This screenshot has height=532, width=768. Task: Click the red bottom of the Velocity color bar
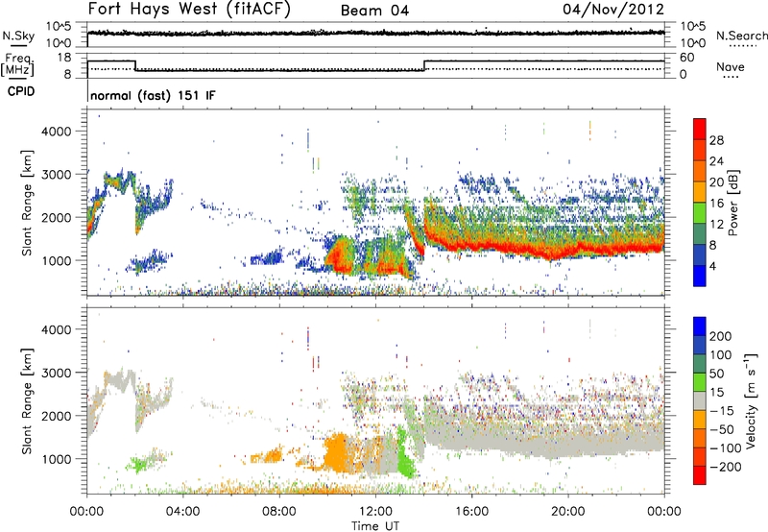click(700, 475)
